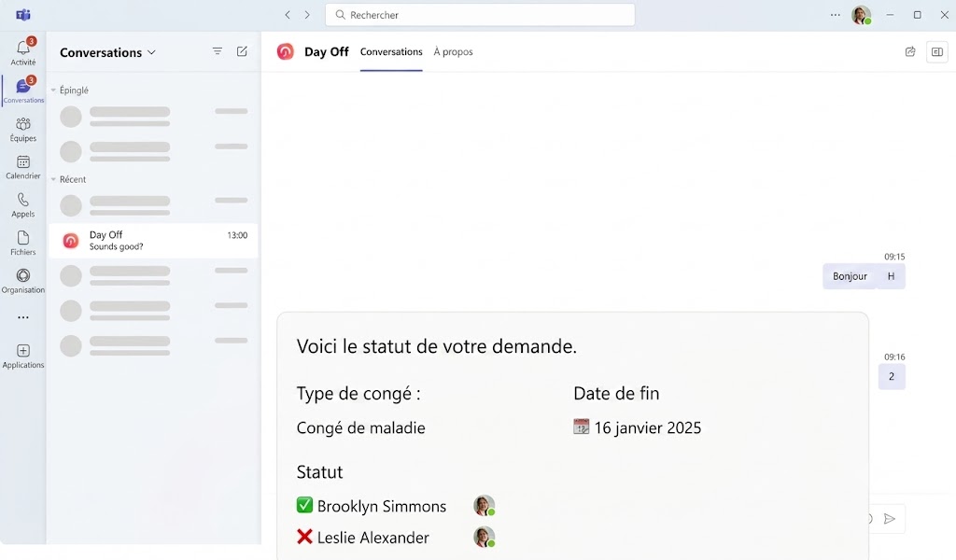The image size is (956, 560).
Task: Send the message with the send icon
Action: tap(890, 519)
